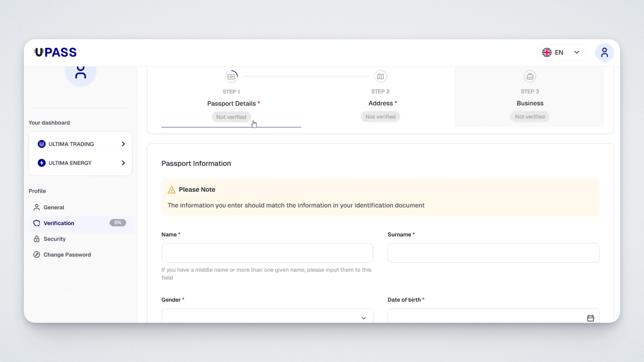The width and height of the screenshot is (644, 362).
Task: Open the date of birth calendar icon
Action: [x=590, y=318]
